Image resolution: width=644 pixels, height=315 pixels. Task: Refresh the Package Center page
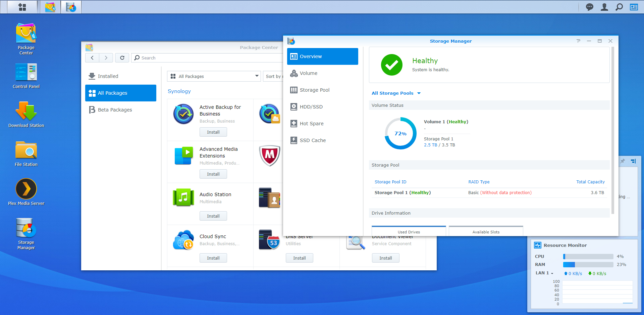coord(122,58)
